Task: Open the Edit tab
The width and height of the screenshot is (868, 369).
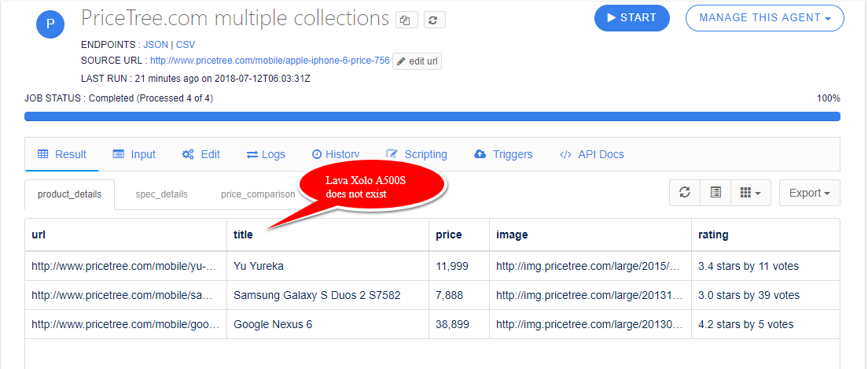Action: [x=201, y=154]
